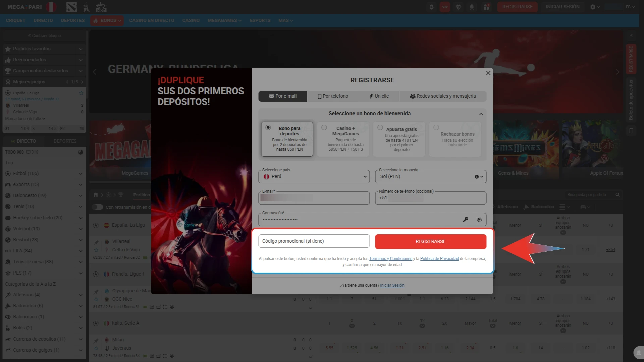The image size is (644, 362).
Task: Open the settings gear icon
Action: [593, 7]
